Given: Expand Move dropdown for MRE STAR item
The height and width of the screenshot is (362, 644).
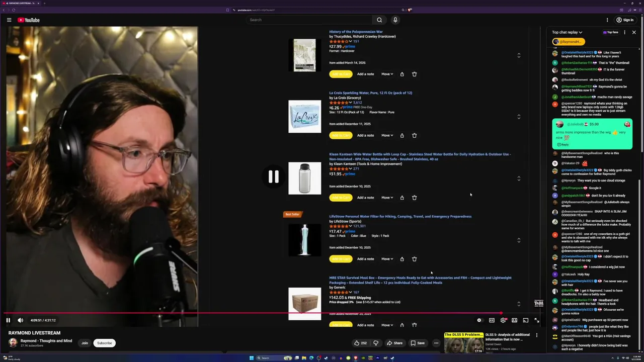Looking at the screenshot, I should coord(387,325).
